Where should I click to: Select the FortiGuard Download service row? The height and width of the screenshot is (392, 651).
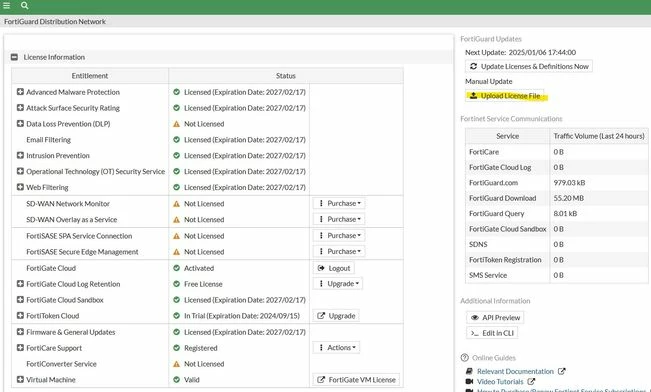pos(556,198)
